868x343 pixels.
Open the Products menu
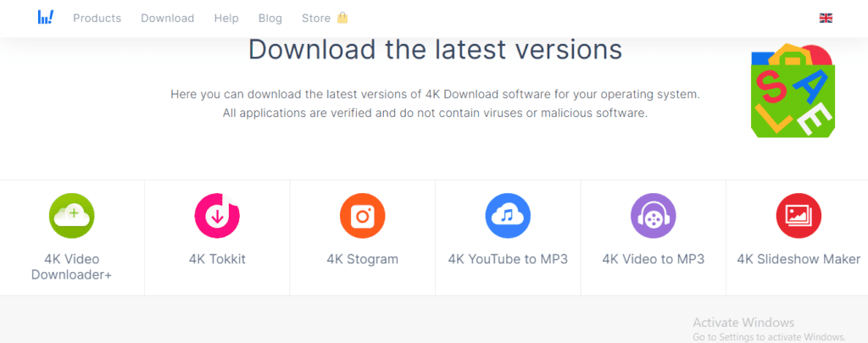point(97,19)
